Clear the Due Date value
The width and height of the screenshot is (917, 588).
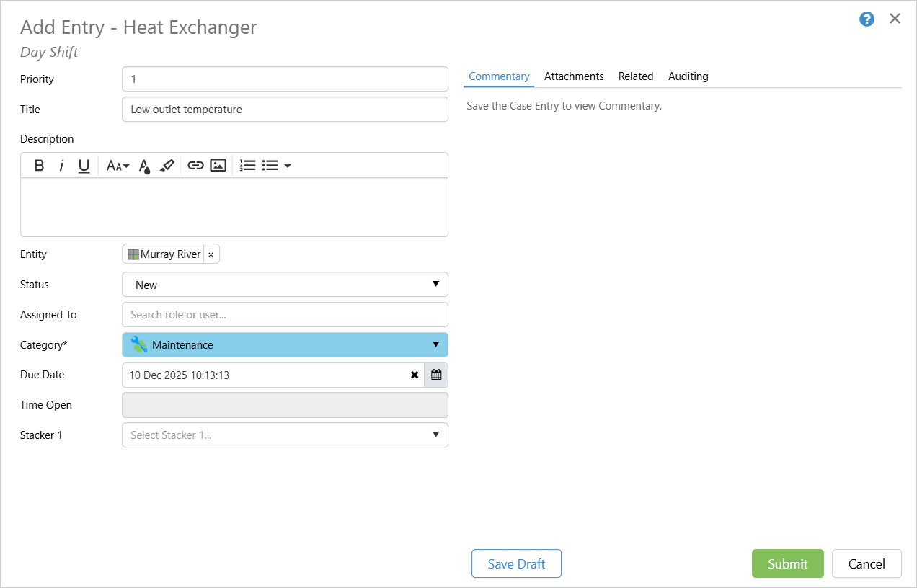click(415, 375)
